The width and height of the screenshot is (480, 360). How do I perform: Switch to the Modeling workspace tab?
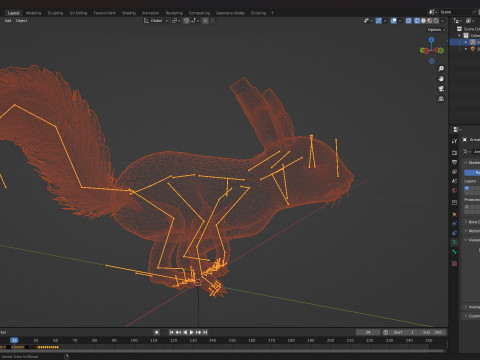tap(34, 13)
